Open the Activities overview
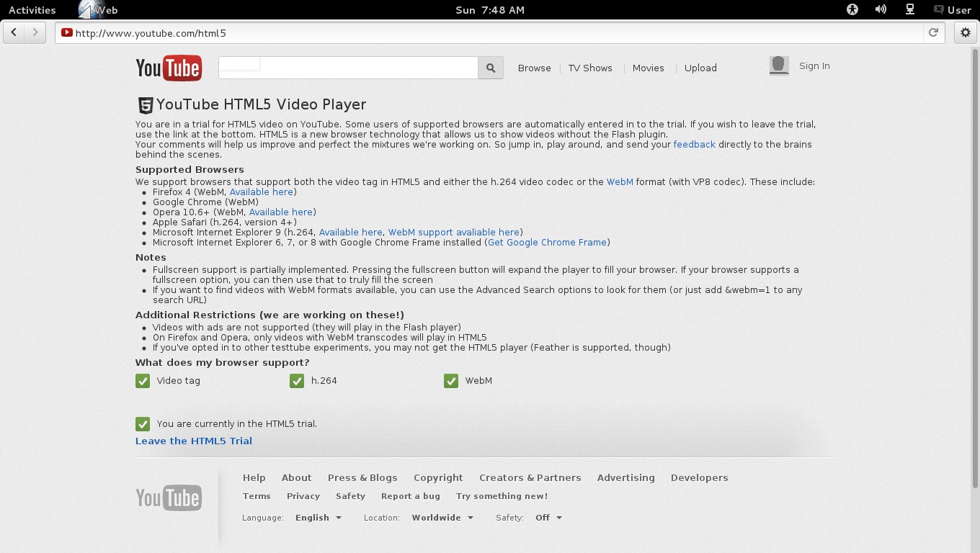 pos(32,9)
